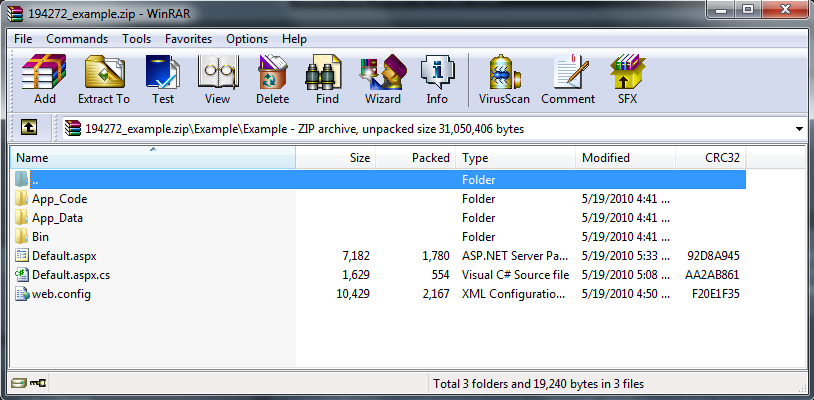Click the web.config file icon
Viewport: 814px width, 400px height.
click(x=21, y=294)
